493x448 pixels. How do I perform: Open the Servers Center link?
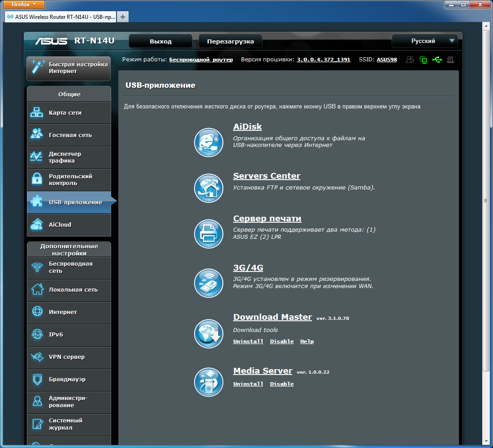click(x=267, y=176)
